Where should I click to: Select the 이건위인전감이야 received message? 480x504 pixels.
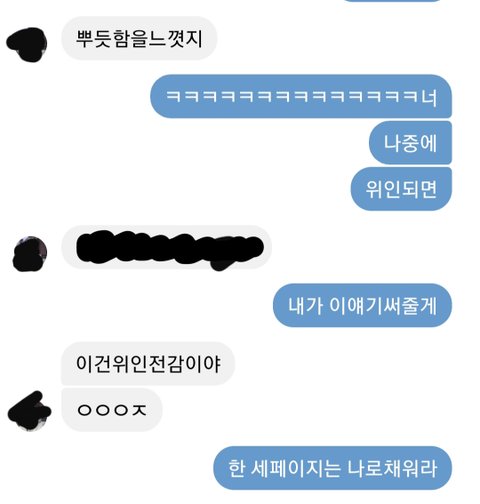[x=148, y=363]
